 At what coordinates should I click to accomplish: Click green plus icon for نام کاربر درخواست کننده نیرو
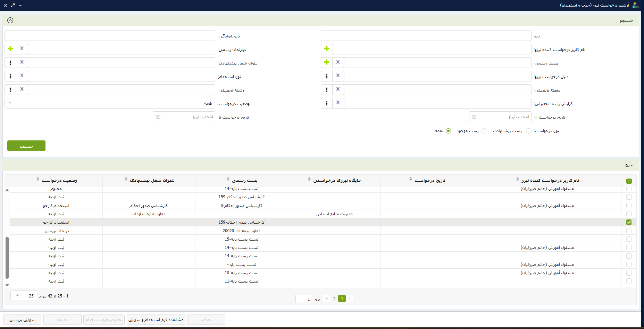point(327,49)
